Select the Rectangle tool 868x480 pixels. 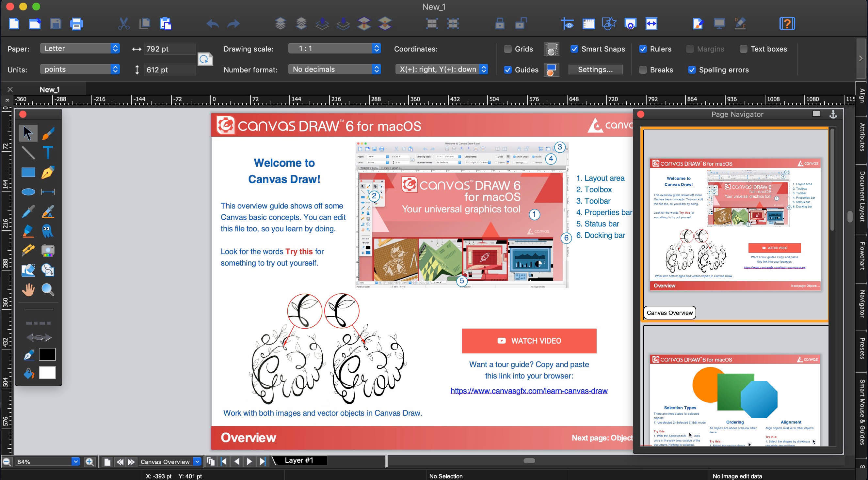tap(28, 172)
